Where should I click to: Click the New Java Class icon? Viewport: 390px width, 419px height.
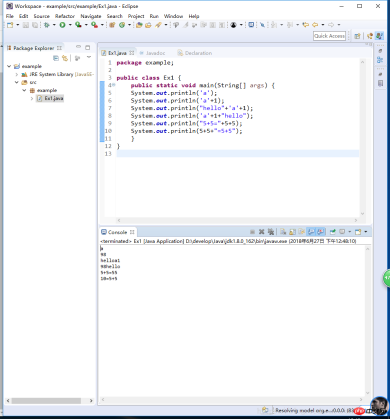click(x=122, y=25)
